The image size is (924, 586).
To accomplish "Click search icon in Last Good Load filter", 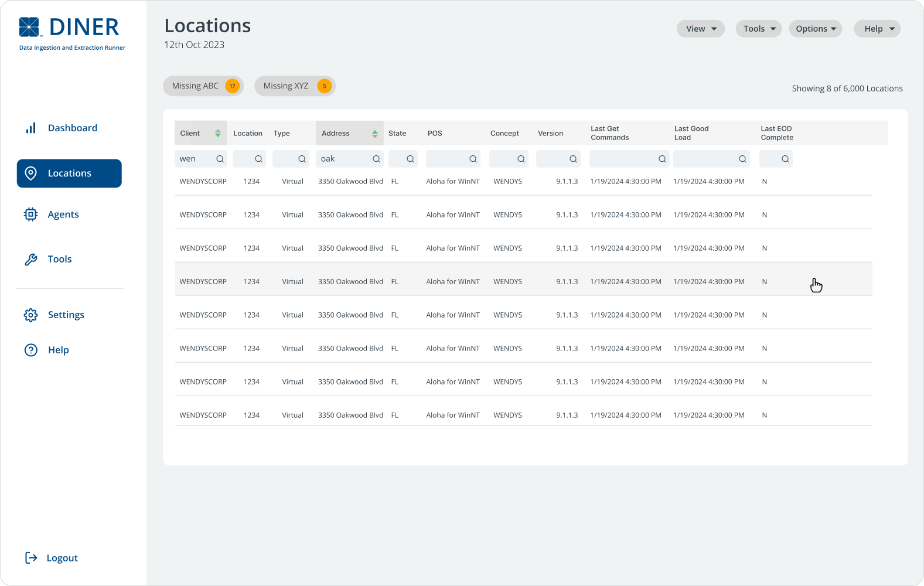I will (x=742, y=159).
